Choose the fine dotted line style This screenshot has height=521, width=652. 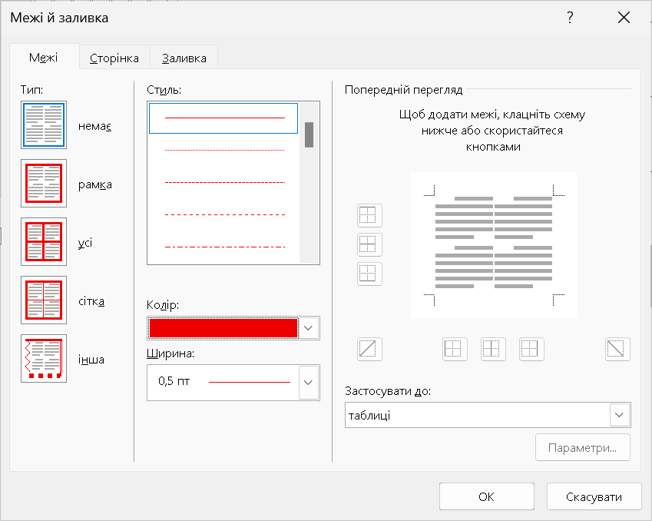[x=224, y=150]
